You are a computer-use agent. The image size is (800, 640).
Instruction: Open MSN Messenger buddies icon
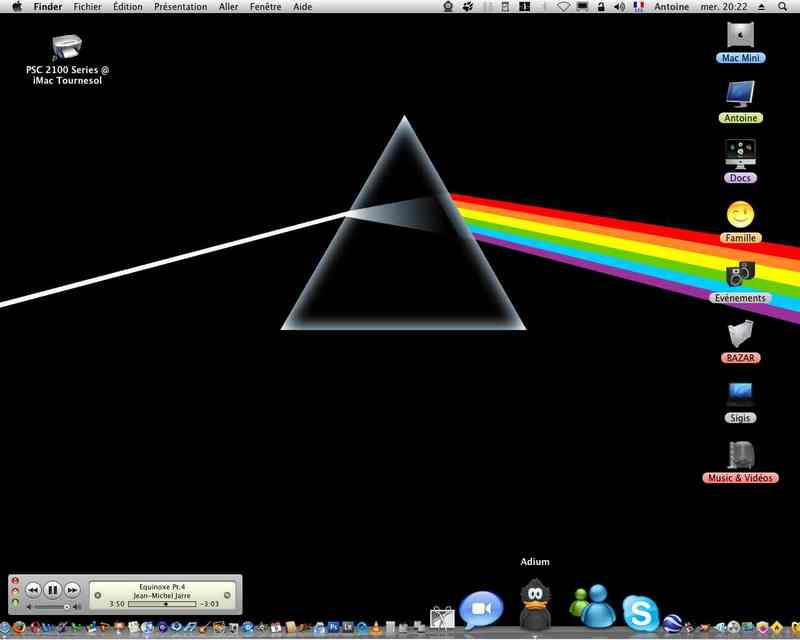(592, 607)
